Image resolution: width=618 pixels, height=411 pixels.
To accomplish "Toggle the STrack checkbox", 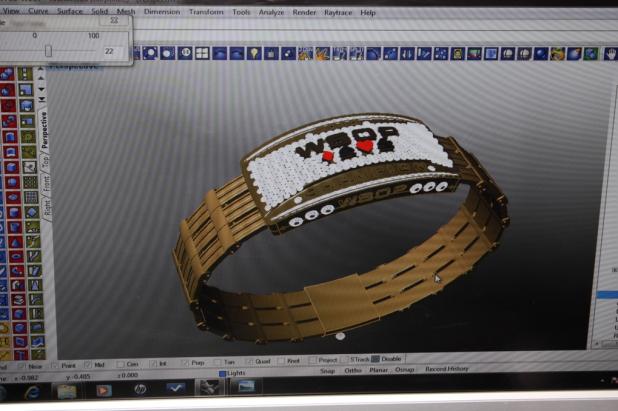I will pyautogui.click(x=344, y=359).
